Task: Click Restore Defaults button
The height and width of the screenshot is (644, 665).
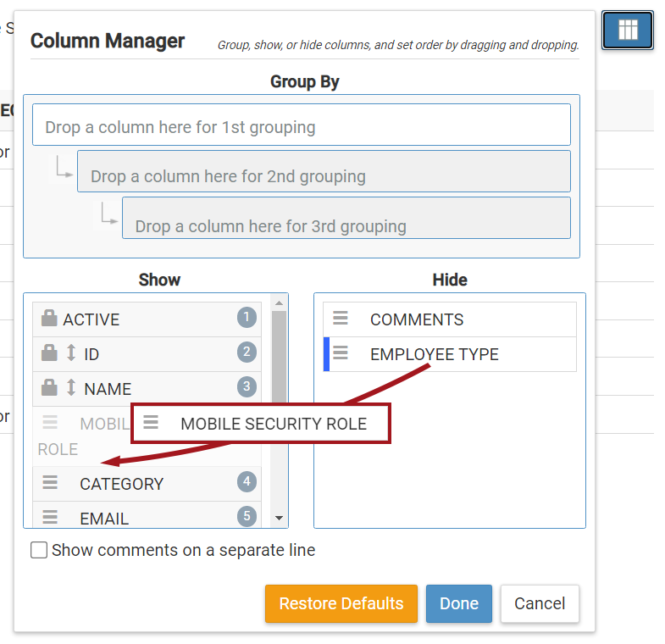Action: (341, 603)
